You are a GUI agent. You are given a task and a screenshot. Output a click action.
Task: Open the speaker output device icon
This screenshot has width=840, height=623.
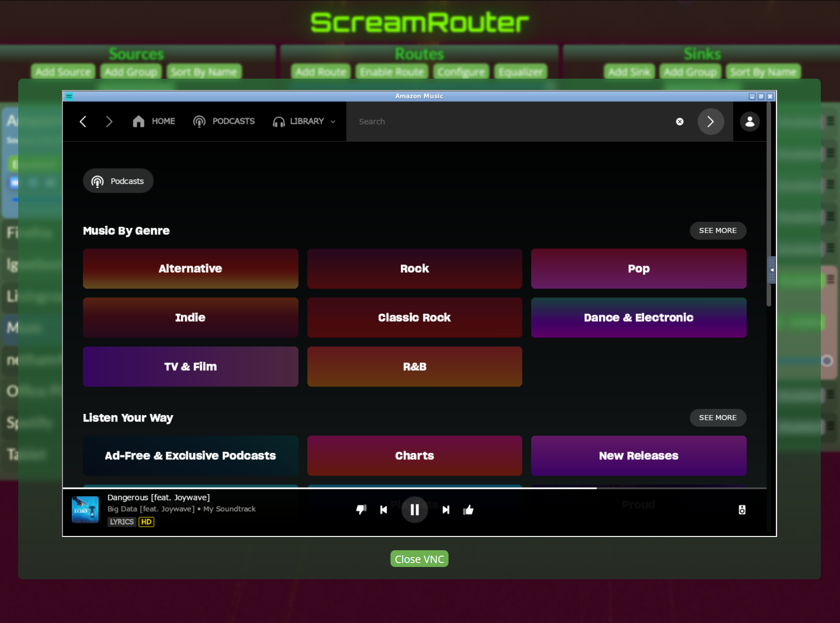tap(742, 510)
